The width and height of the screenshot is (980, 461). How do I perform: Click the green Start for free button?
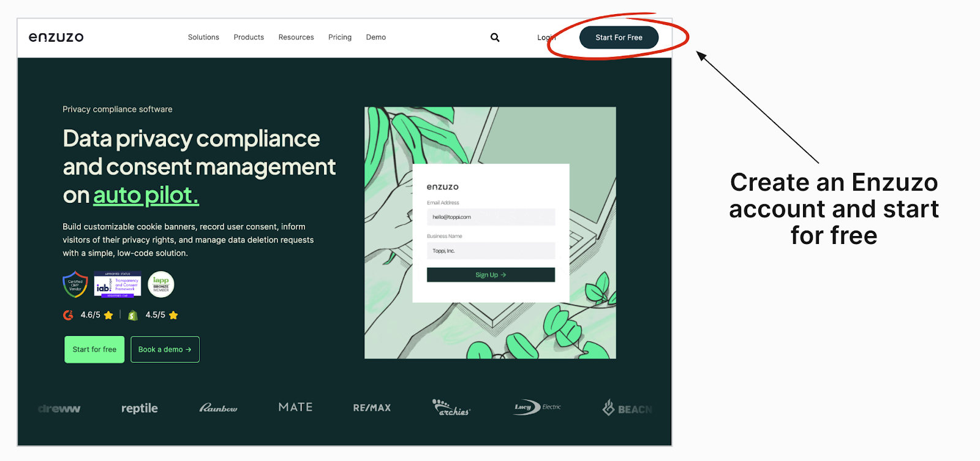94,349
